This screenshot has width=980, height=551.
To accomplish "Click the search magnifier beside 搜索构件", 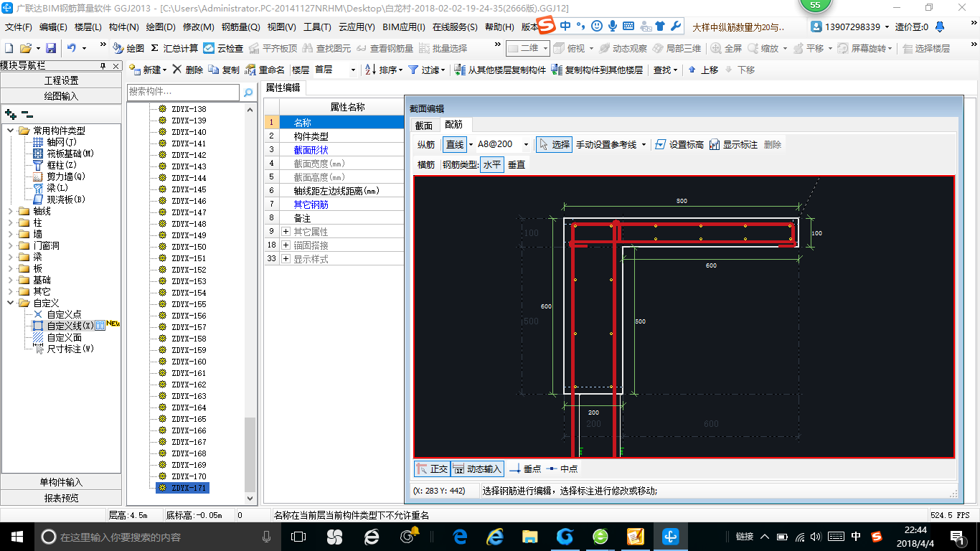I will pos(248,92).
